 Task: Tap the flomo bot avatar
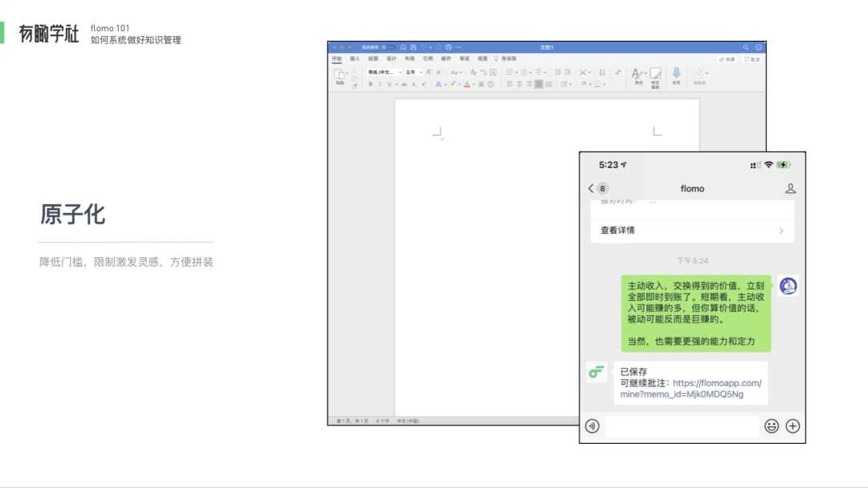click(x=596, y=372)
